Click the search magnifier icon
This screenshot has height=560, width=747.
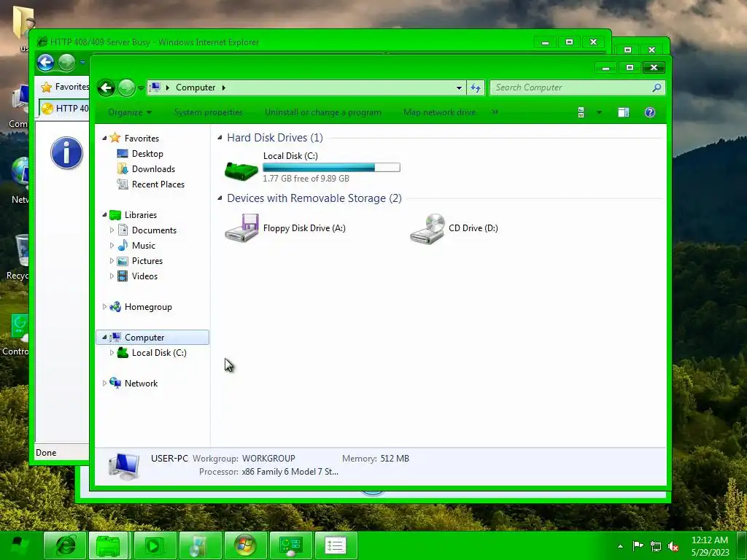tap(657, 87)
